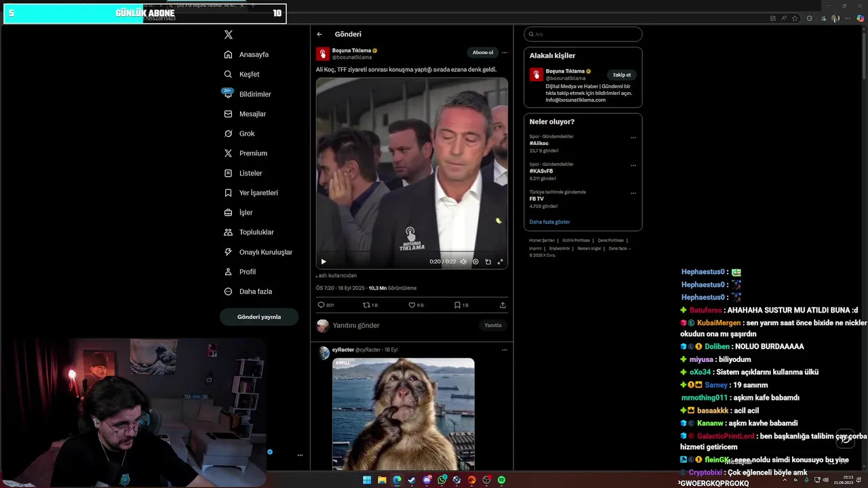Open Discord from taskbar
The width and height of the screenshot is (868, 488).
pyautogui.click(x=427, y=480)
